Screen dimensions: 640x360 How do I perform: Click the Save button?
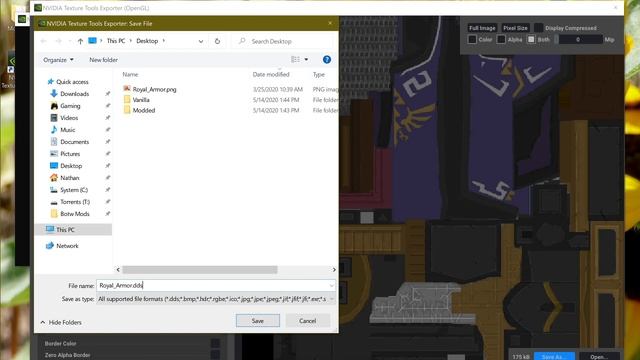tap(258, 321)
